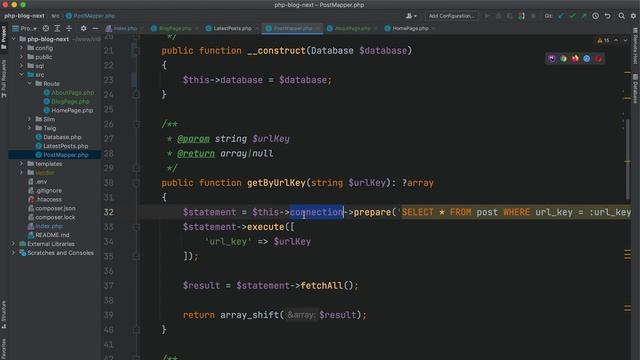Go to next highlighted problem arrow
640x360 pixels.
coord(625,40)
